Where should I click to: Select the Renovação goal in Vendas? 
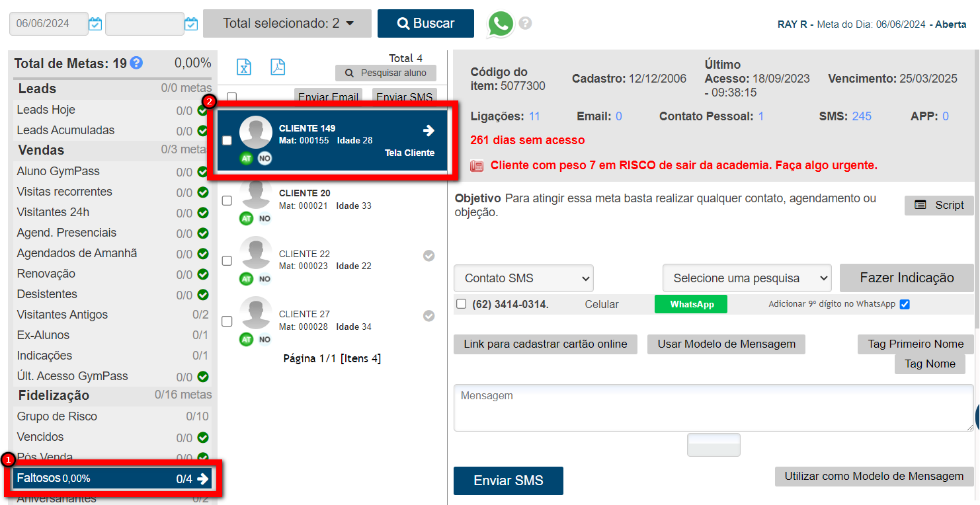click(46, 274)
